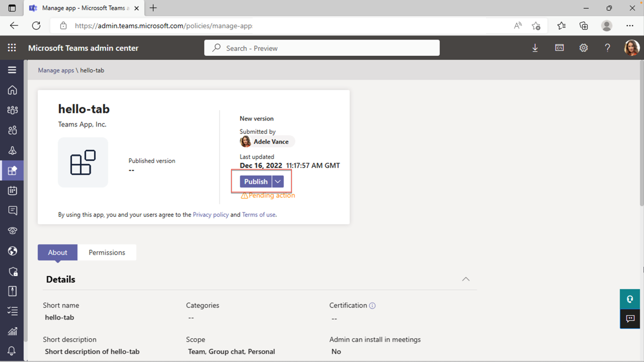Open the Policy packages sidebar icon

coord(12,291)
